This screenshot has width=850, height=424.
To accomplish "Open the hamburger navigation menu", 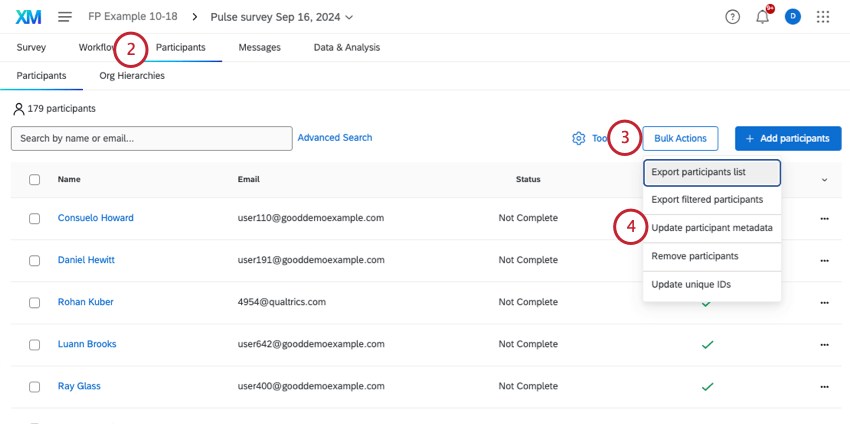I will pyautogui.click(x=65, y=17).
